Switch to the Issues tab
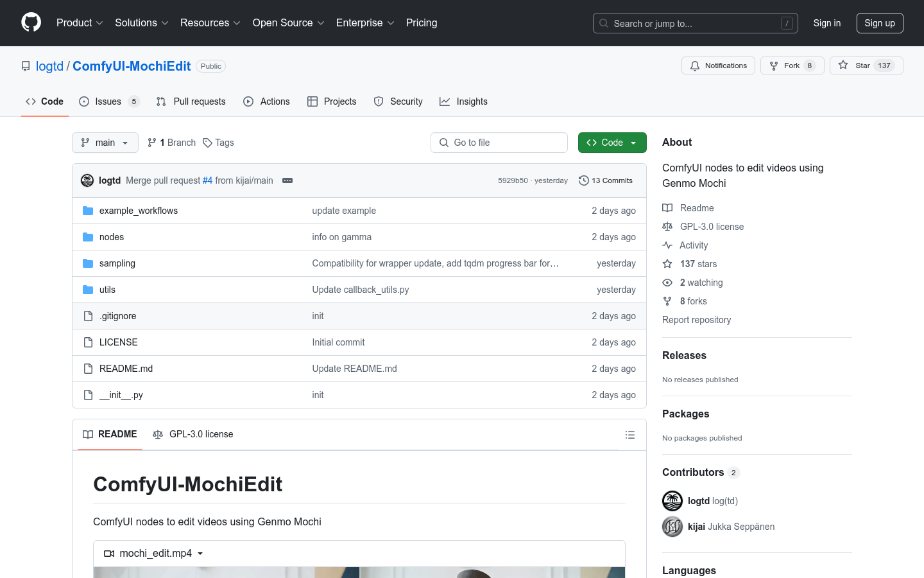This screenshot has height=578, width=924. [x=109, y=101]
